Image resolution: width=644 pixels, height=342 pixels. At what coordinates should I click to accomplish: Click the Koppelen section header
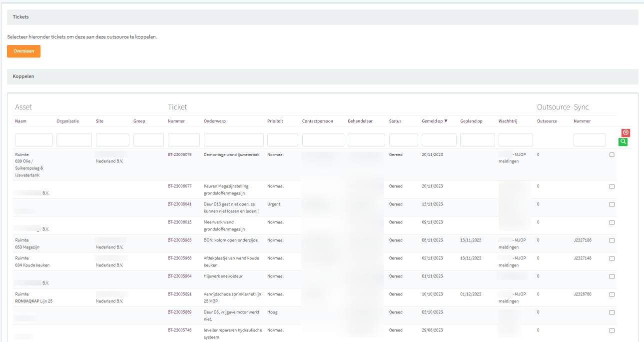(23, 76)
